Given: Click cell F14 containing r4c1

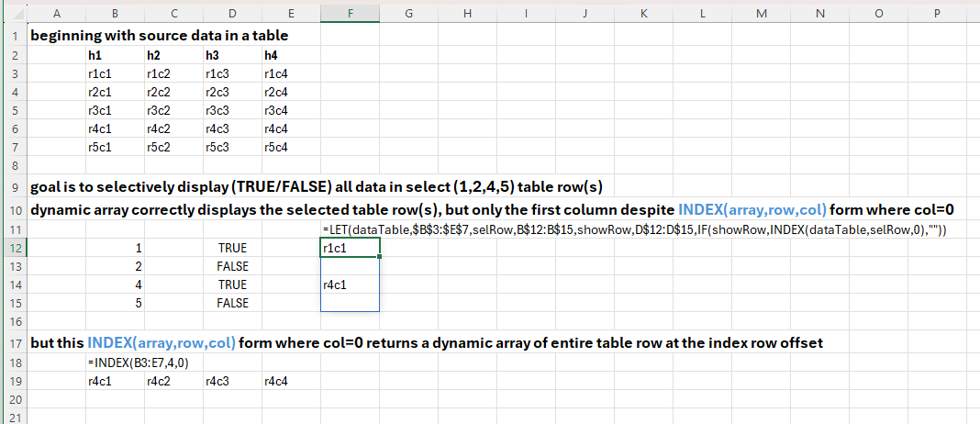Looking at the screenshot, I should point(350,285).
